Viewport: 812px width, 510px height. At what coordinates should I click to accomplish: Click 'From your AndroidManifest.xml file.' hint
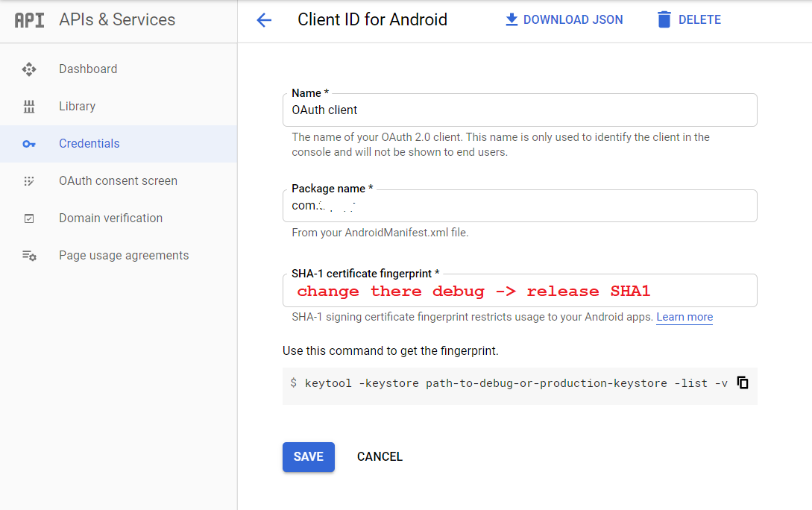click(x=380, y=233)
